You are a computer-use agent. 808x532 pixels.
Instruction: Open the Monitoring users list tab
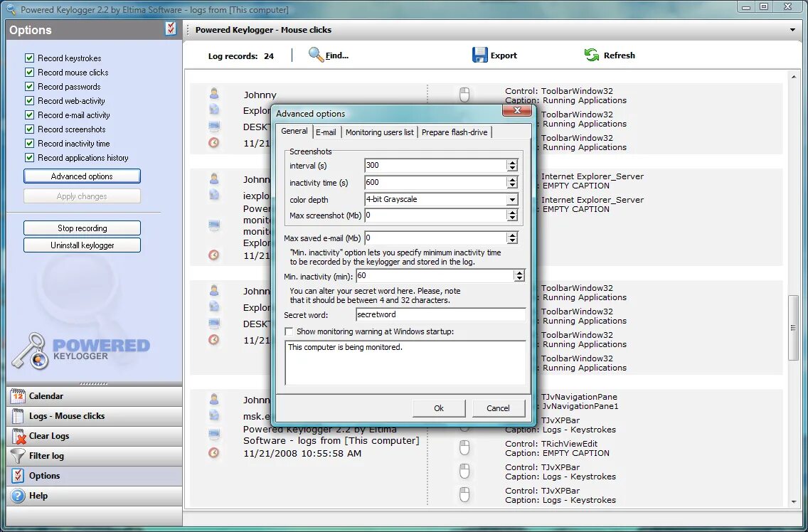[379, 132]
